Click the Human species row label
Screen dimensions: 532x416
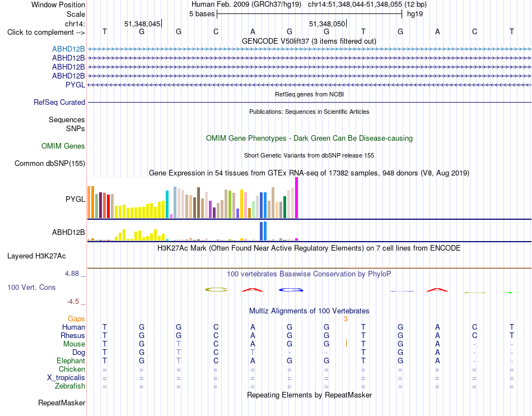point(73,327)
